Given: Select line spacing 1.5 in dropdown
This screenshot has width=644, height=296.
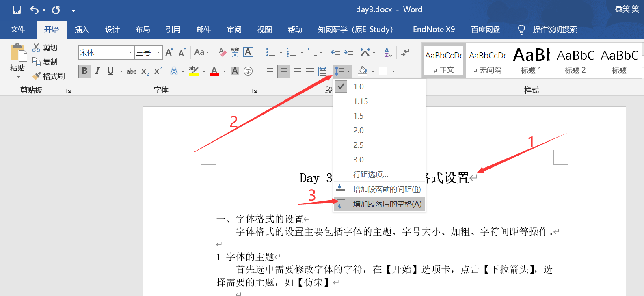Looking at the screenshot, I should (x=379, y=116).
